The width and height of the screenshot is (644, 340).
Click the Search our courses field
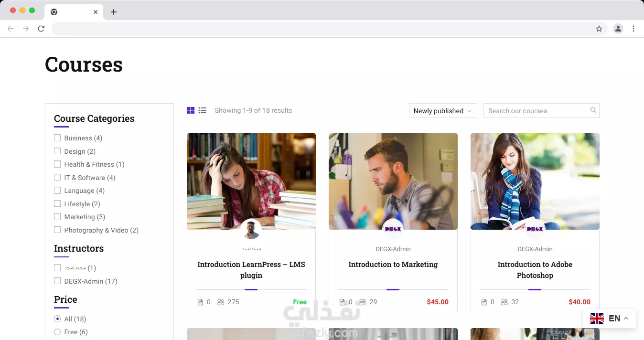click(541, 111)
